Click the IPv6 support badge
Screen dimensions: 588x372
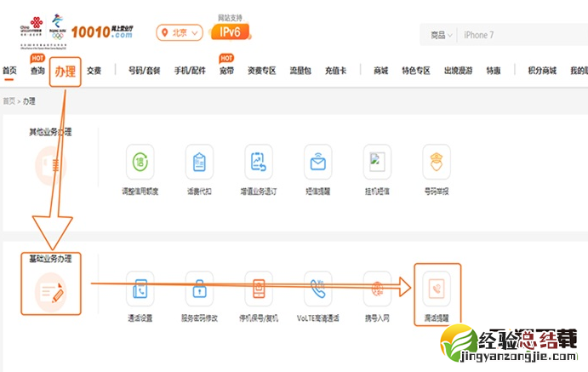point(231,31)
